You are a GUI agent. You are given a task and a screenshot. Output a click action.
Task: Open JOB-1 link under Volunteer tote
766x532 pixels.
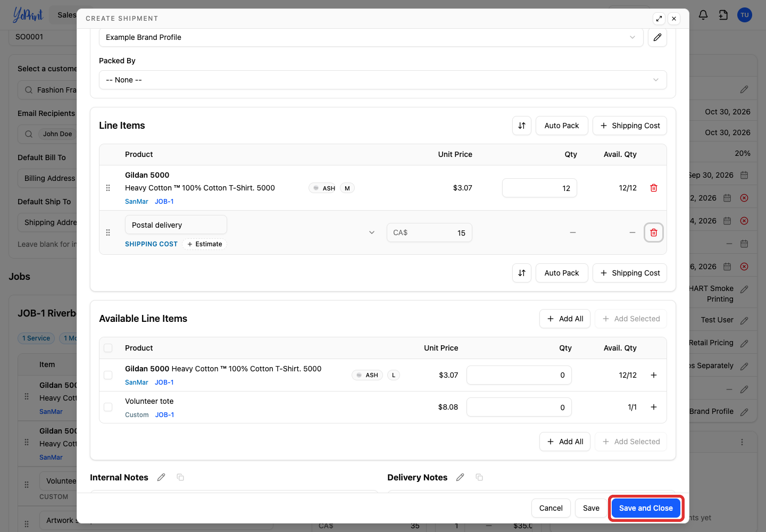coord(164,415)
